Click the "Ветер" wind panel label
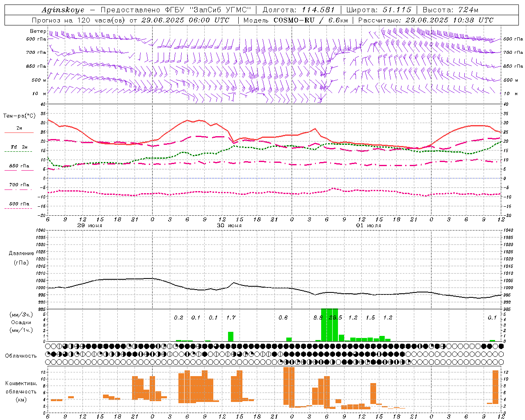Screen dimensions: 525x420 click(38, 31)
